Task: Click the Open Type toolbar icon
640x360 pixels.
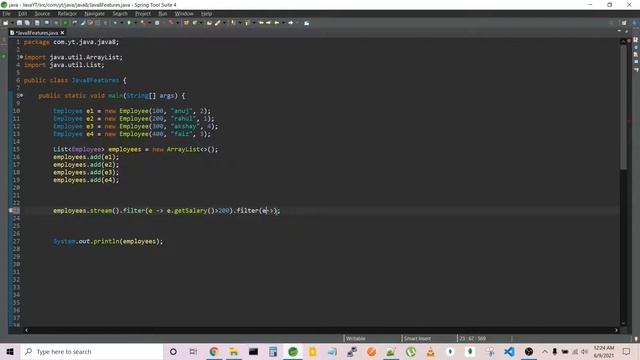Action: coord(209,23)
